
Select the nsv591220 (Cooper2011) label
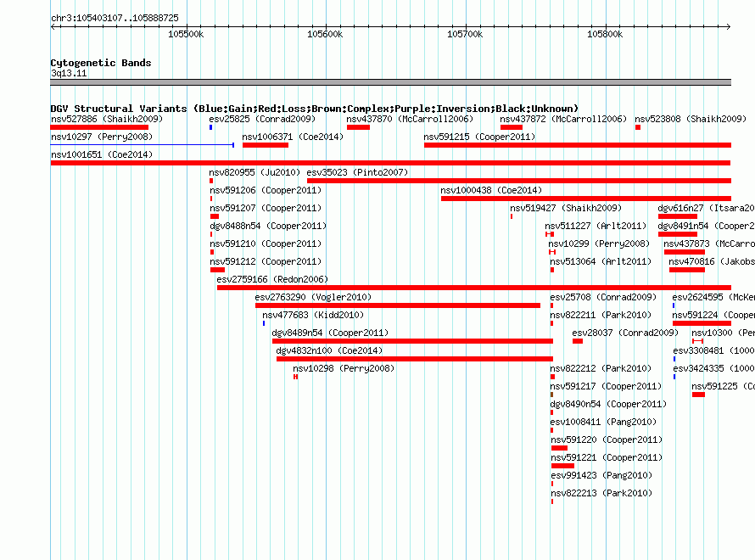(x=607, y=440)
